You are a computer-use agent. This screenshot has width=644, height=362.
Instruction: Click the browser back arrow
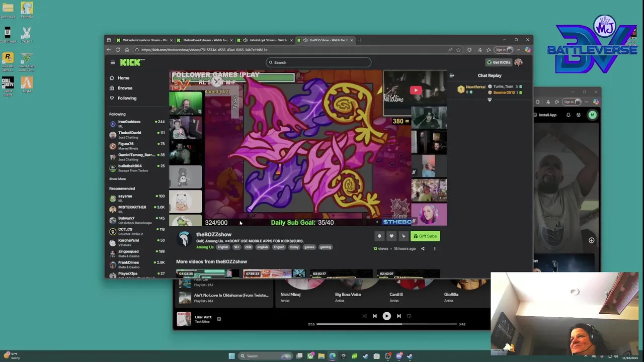(109, 50)
